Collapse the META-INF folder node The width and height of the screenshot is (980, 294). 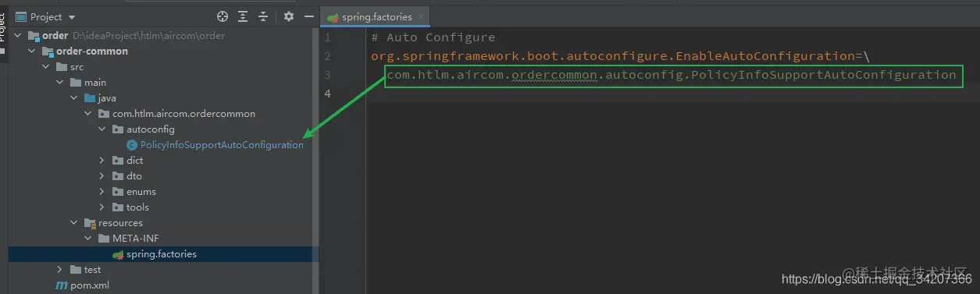pos(88,239)
